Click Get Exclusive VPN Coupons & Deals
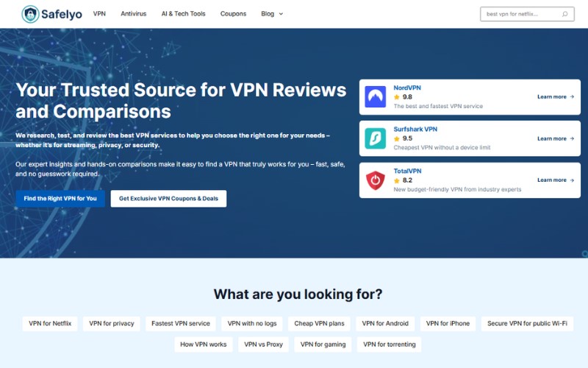588x368 pixels. [x=168, y=199]
